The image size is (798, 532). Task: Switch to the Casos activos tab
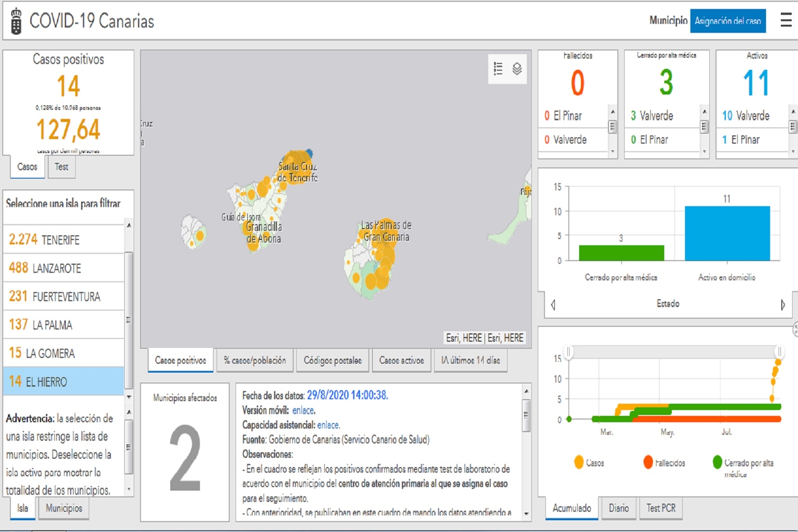[x=401, y=361]
